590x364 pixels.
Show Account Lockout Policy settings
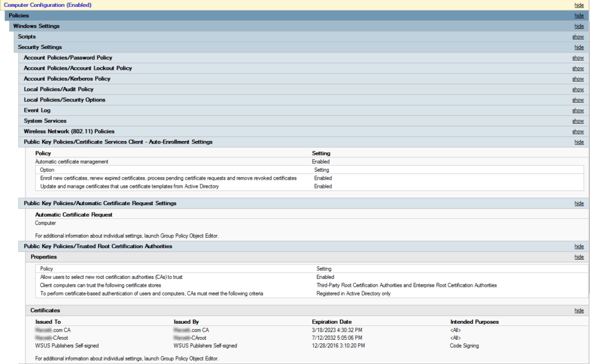pos(578,68)
